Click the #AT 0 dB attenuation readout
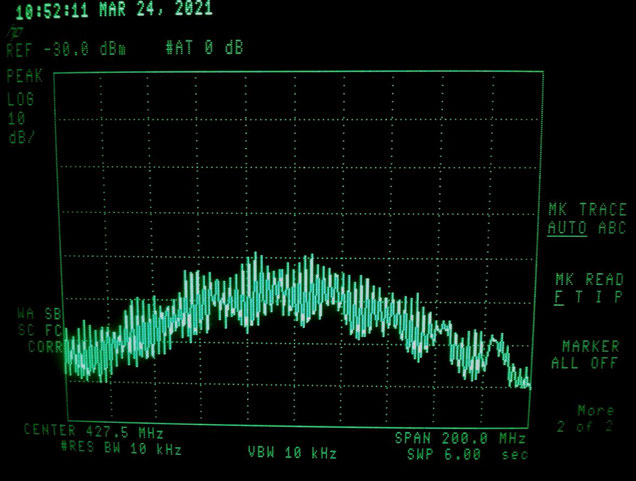 point(204,47)
